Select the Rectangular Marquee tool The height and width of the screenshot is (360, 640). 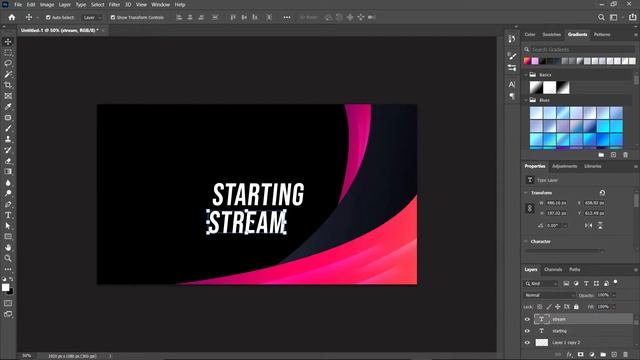pyautogui.click(x=8, y=53)
